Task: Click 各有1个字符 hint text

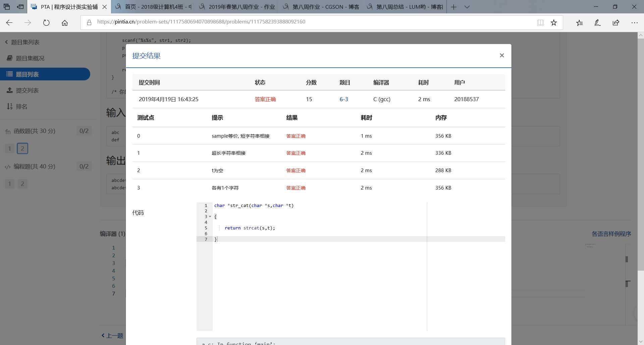Action: pyautogui.click(x=225, y=188)
